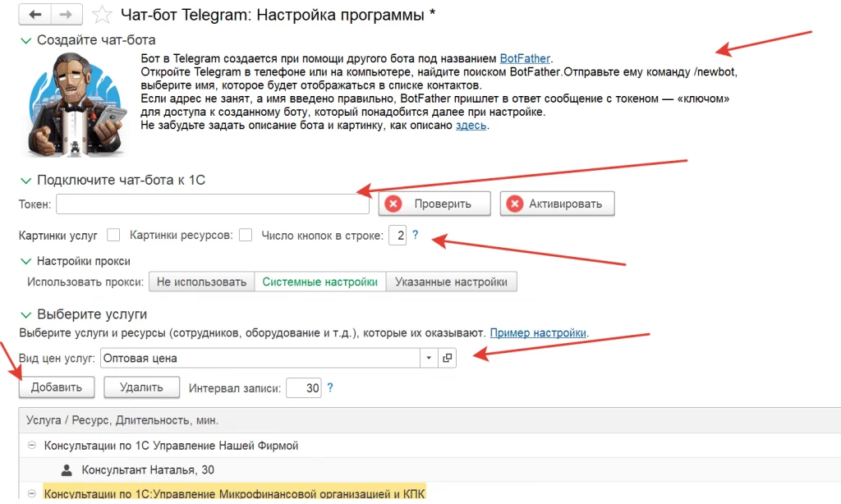
Task: Select Не использовать proxy option
Action: tap(202, 282)
